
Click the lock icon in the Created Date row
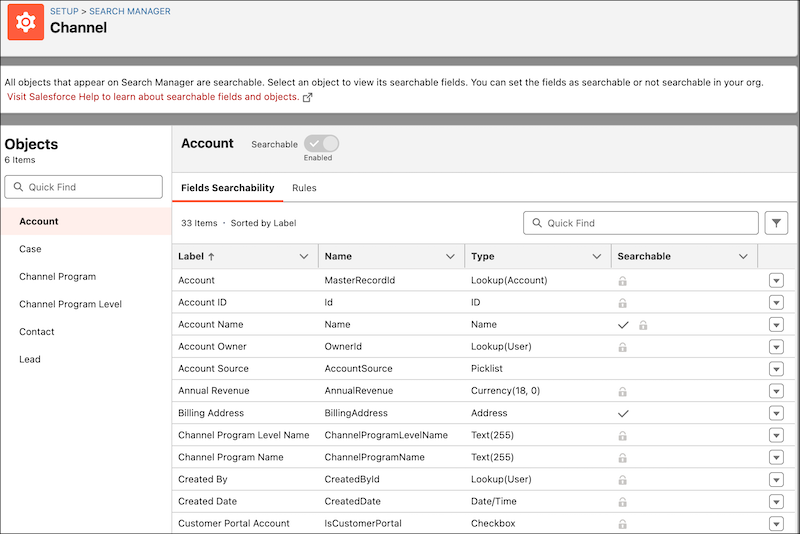pyautogui.click(x=622, y=502)
